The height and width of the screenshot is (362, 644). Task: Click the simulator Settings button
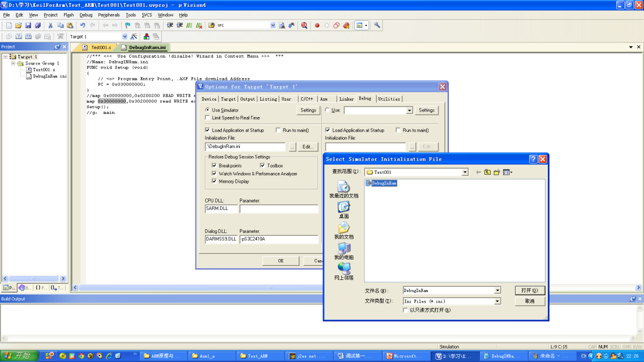[x=308, y=110]
